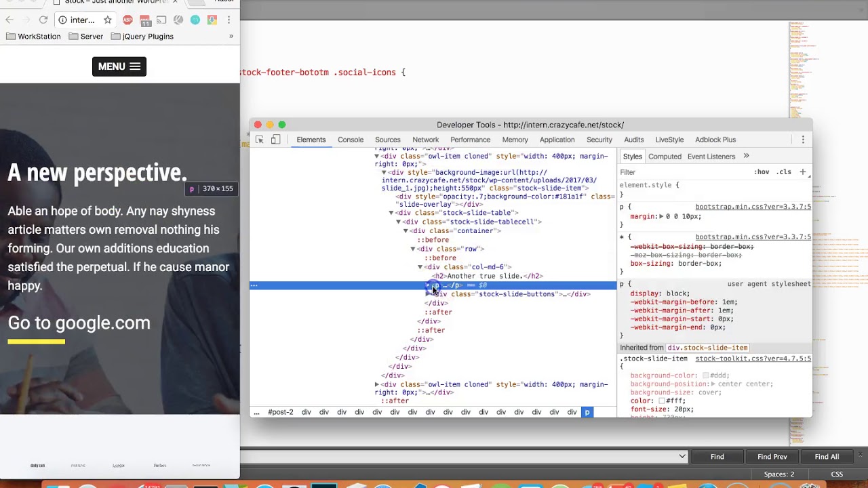Open the calendar extension icon showing 11

[144, 20]
